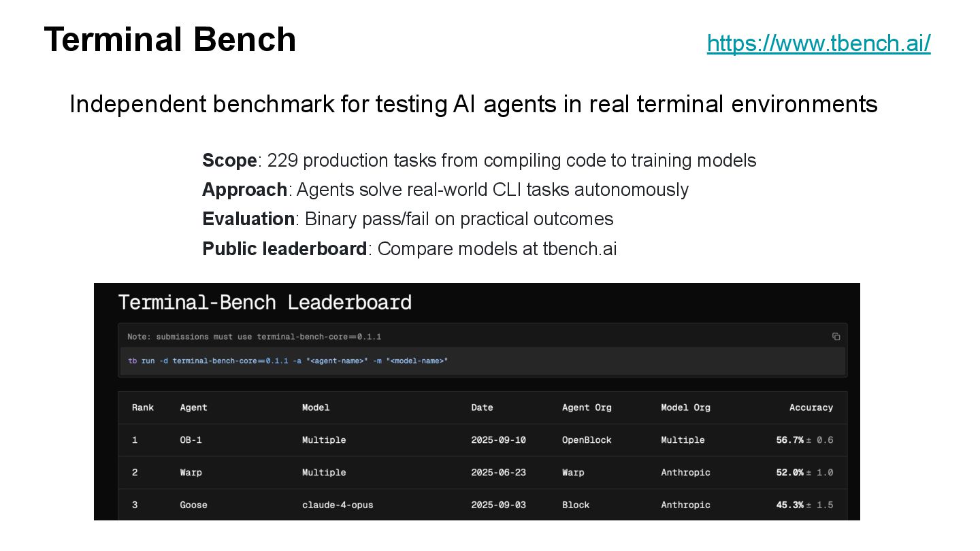Click the Date column header
Image resolution: width=980 pixels, height=551 pixels.
(482, 407)
